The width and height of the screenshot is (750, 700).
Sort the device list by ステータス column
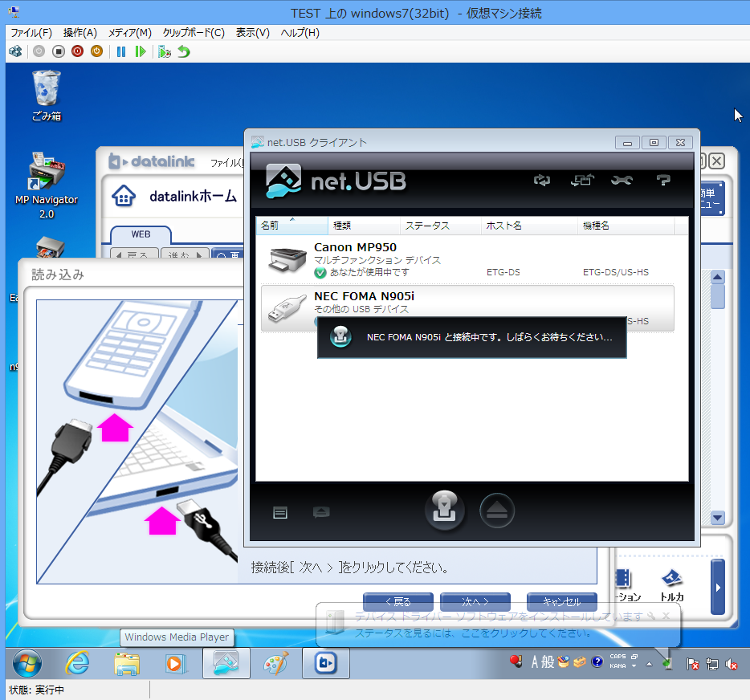pos(441,226)
